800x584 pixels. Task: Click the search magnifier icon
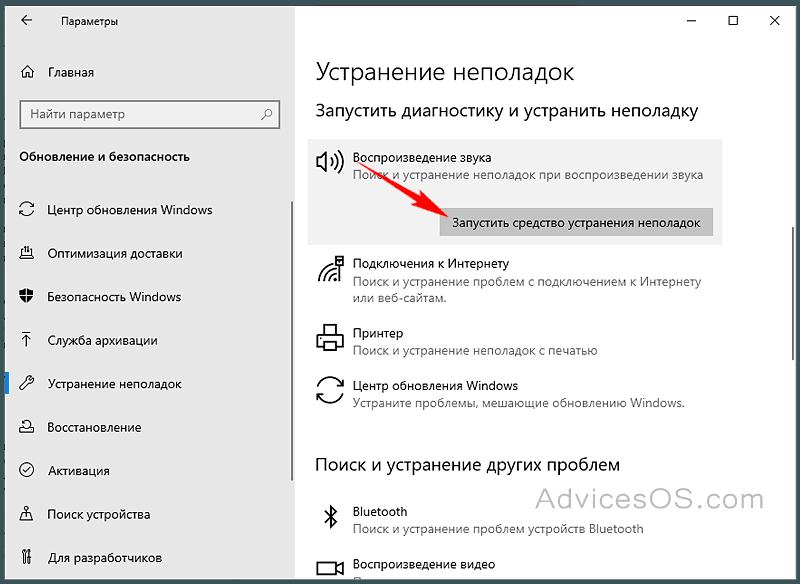tap(267, 114)
